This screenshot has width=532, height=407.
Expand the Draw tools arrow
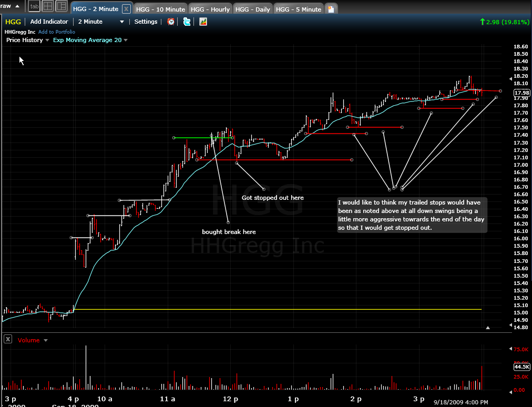pos(17,6)
